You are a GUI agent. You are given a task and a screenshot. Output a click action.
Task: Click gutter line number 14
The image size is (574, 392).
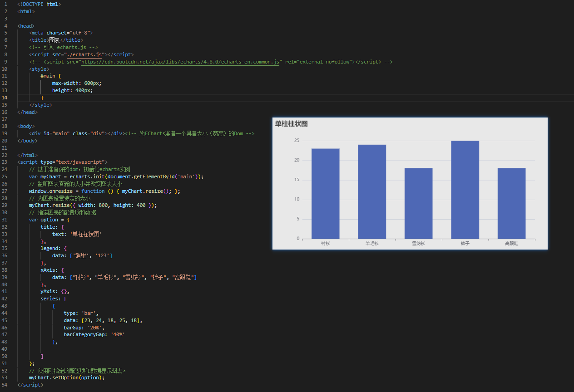4,98
